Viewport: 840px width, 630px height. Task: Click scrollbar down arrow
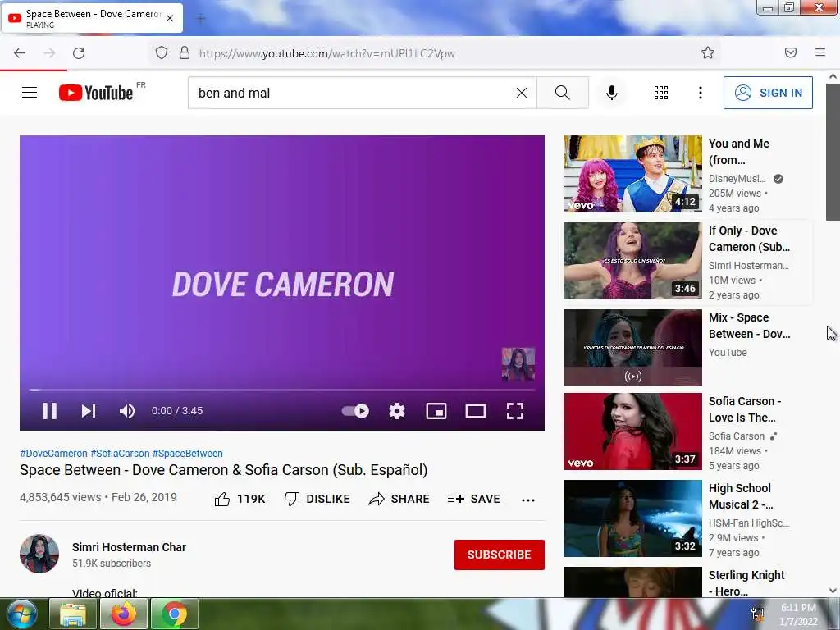pos(833,591)
